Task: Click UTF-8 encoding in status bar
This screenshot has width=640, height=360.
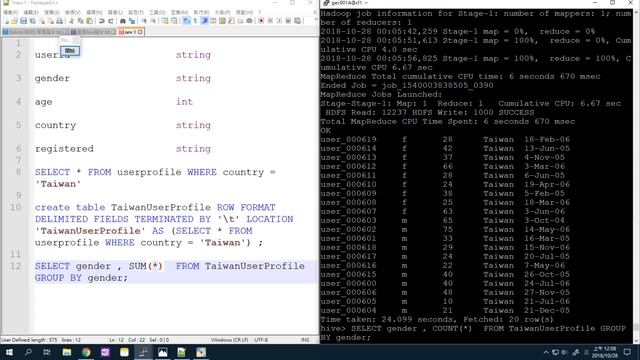Action: point(261,340)
